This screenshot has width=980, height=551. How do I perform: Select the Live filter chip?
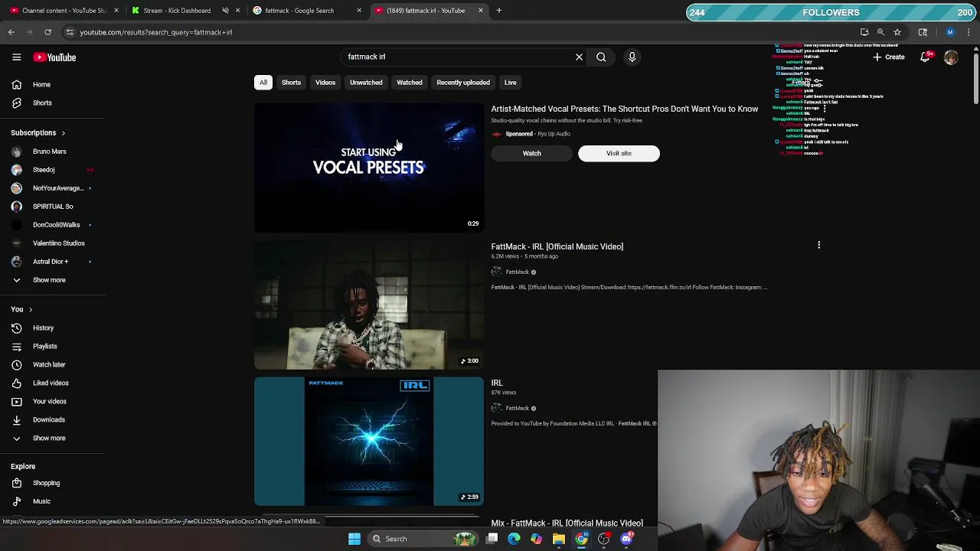pos(510,83)
